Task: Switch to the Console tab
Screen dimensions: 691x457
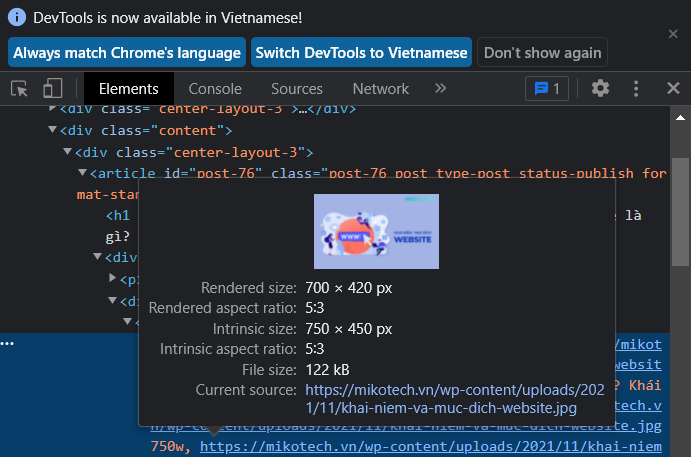Action: pos(215,88)
